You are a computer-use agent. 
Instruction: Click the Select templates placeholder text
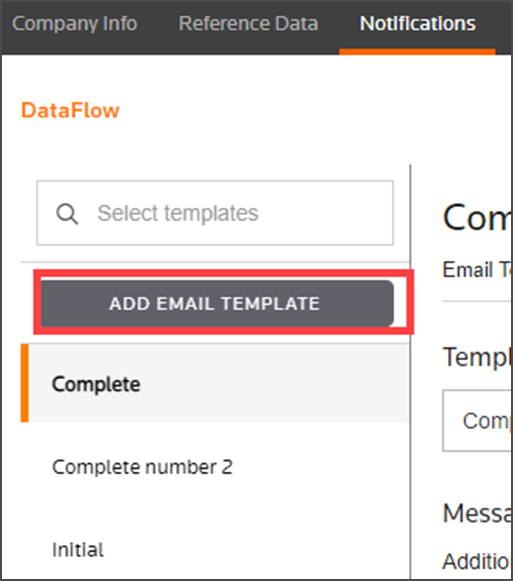point(178,213)
